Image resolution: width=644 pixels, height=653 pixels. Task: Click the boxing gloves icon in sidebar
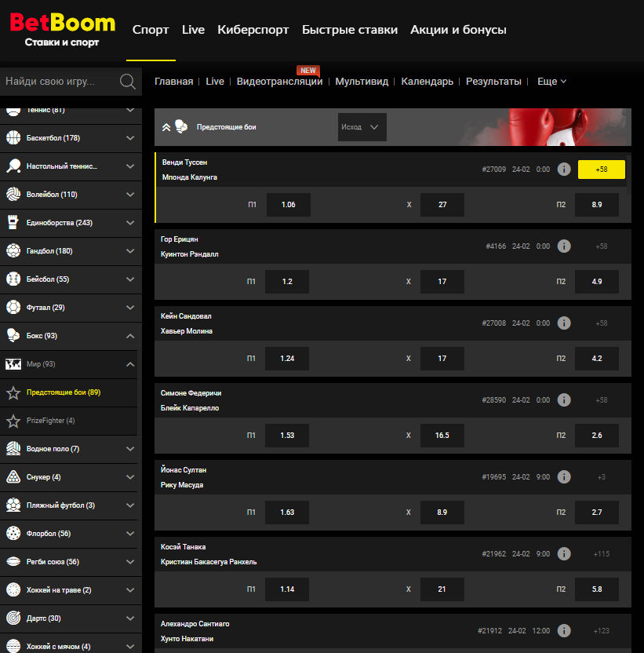click(13, 336)
